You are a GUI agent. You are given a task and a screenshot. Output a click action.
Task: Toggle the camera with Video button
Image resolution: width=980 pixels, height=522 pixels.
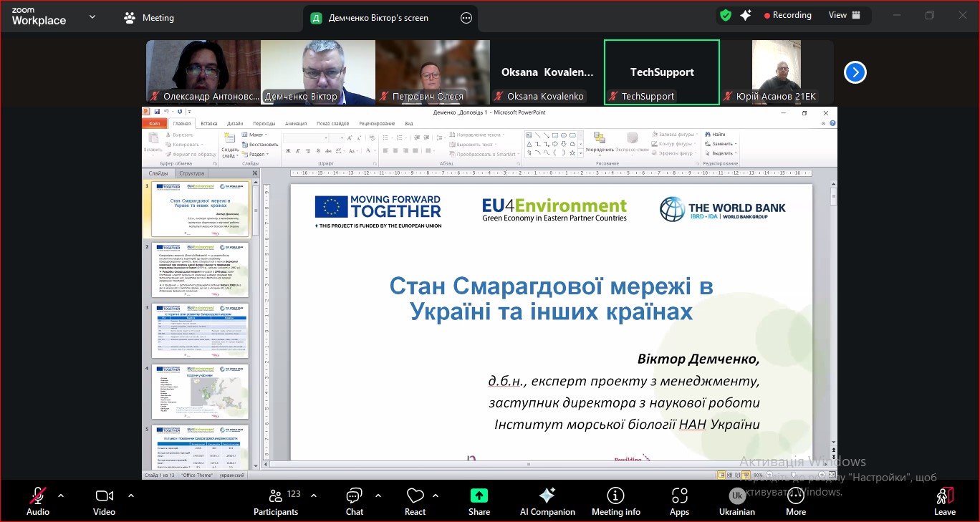coord(105,501)
